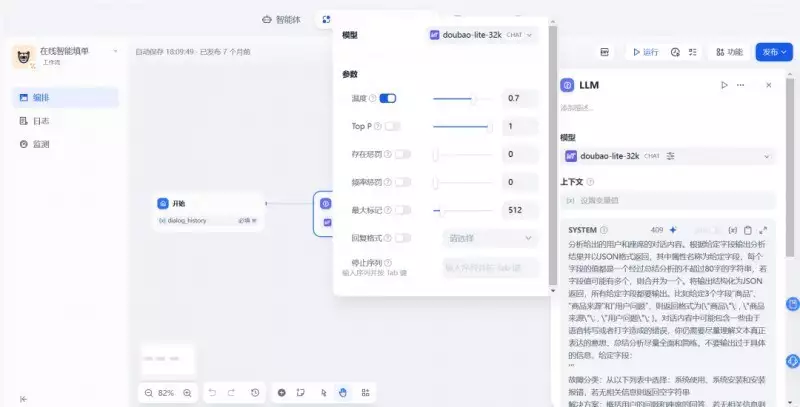Viewport: 800px width, 407px height.
Task: Click the parameter popup scrollbar
Action: [553, 156]
